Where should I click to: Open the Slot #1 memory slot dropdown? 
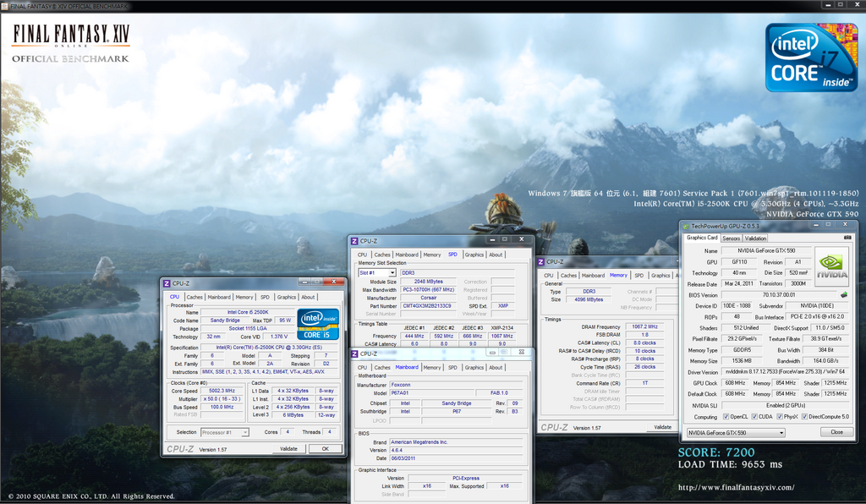[x=378, y=272]
